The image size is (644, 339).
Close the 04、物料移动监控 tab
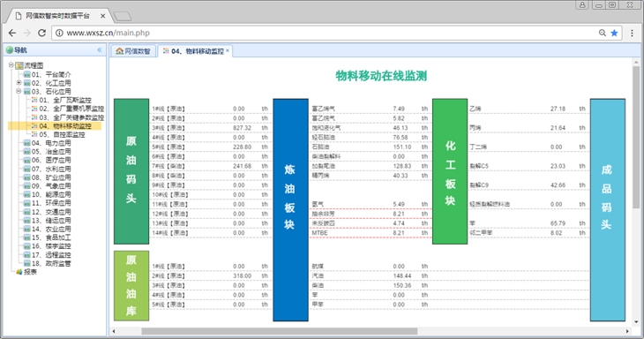(x=227, y=50)
